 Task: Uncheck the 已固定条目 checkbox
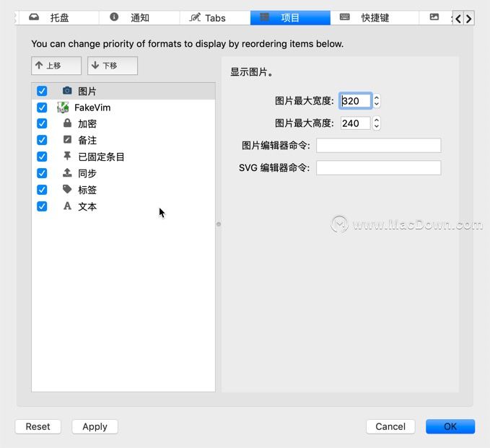click(x=42, y=157)
